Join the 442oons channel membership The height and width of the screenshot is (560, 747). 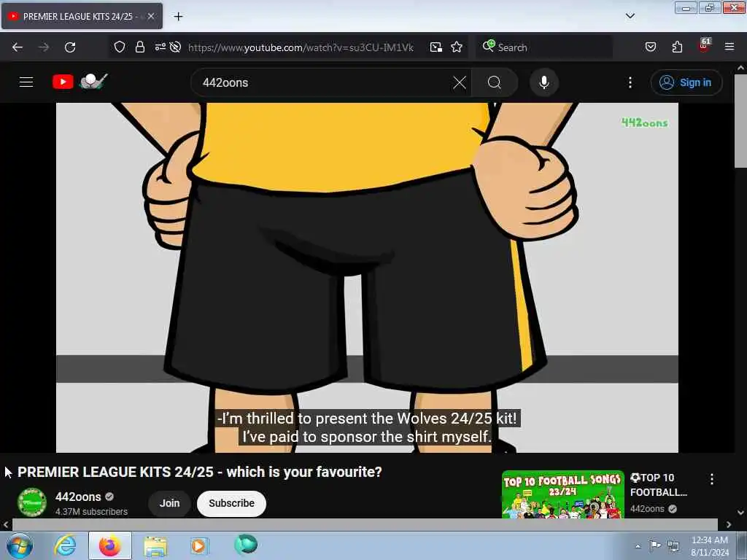(169, 503)
